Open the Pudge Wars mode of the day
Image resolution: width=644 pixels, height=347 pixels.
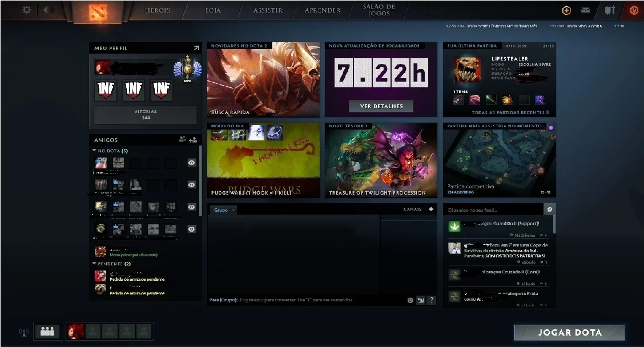[x=263, y=160]
